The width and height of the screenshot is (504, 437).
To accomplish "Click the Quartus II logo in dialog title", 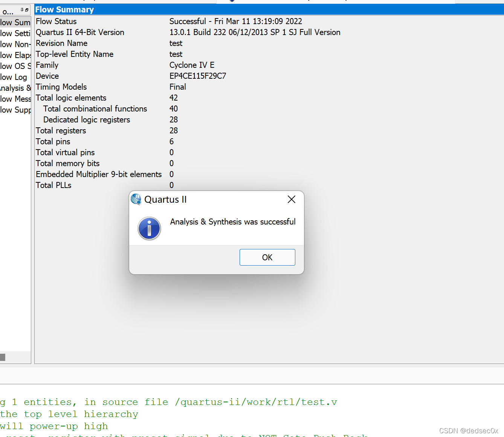I will (x=136, y=199).
